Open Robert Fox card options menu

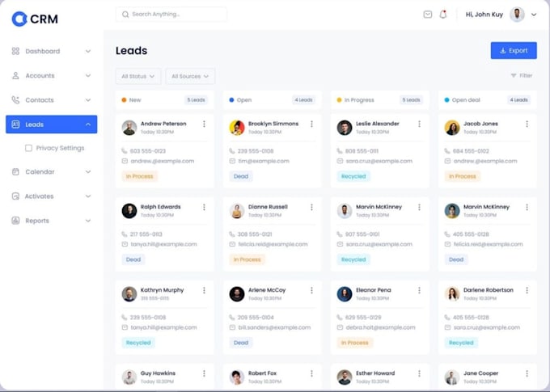[311, 373]
